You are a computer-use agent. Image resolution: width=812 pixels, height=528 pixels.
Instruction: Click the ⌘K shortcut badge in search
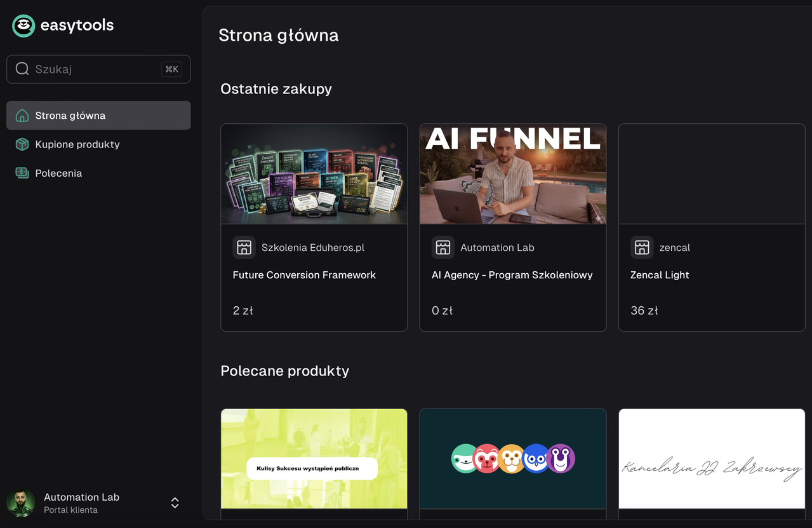pyautogui.click(x=171, y=69)
